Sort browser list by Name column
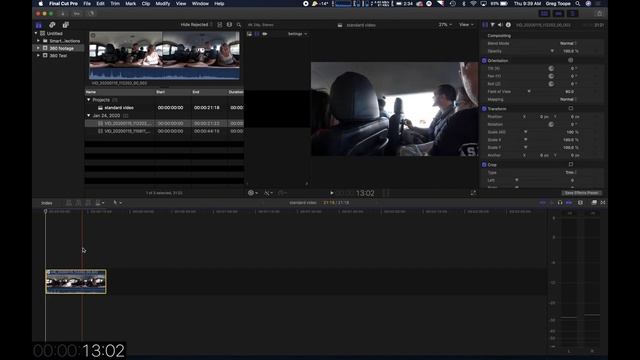The height and width of the screenshot is (360, 640). point(120,92)
